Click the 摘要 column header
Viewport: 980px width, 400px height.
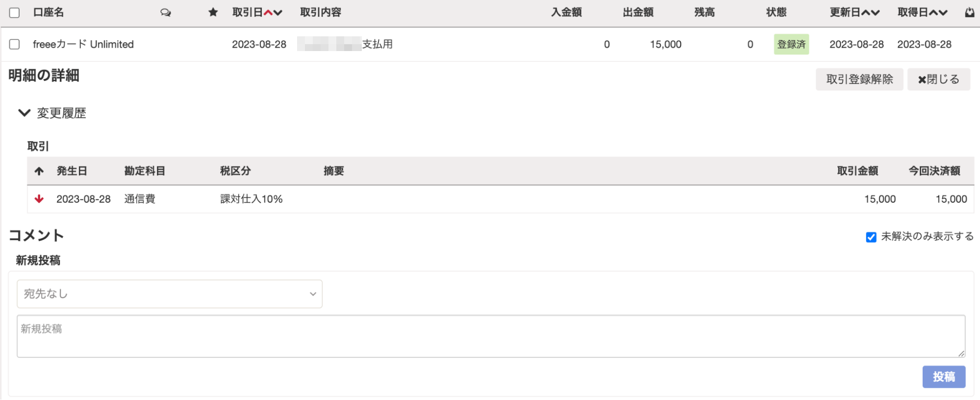(x=334, y=171)
